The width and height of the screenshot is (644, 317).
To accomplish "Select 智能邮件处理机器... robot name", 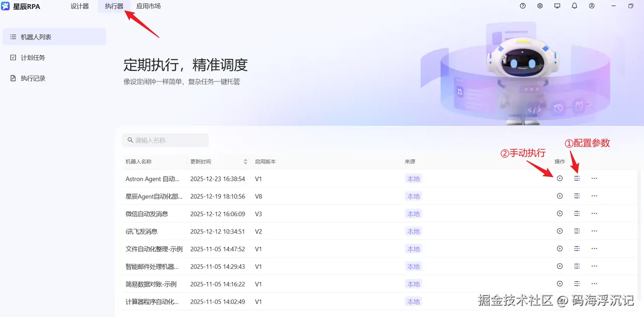I will click(x=152, y=267).
